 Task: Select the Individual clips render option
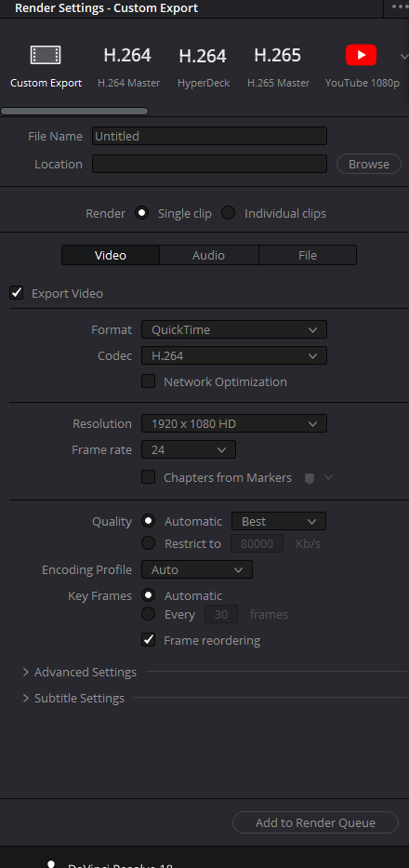(x=228, y=213)
